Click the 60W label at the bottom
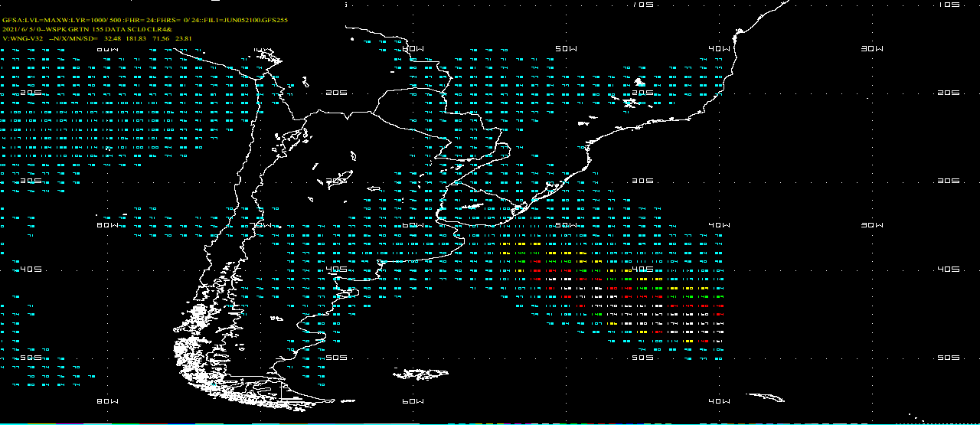The height and width of the screenshot is (425, 980). 413,401
